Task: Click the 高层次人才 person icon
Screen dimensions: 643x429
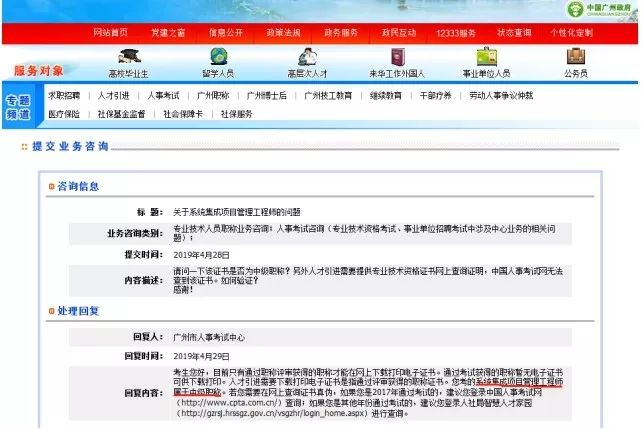Action: (x=308, y=57)
